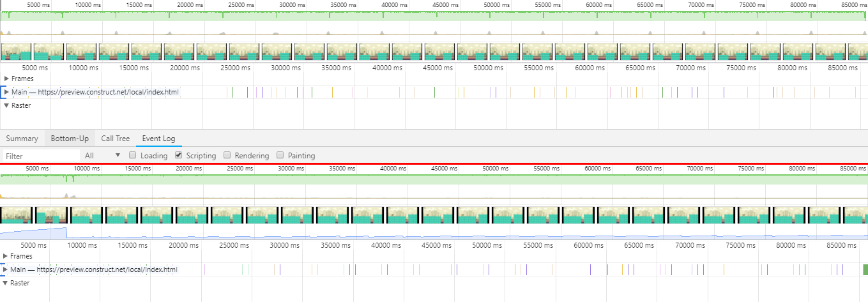Tick the Rendering checkbox
868x302 pixels.
(x=227, y=155)
